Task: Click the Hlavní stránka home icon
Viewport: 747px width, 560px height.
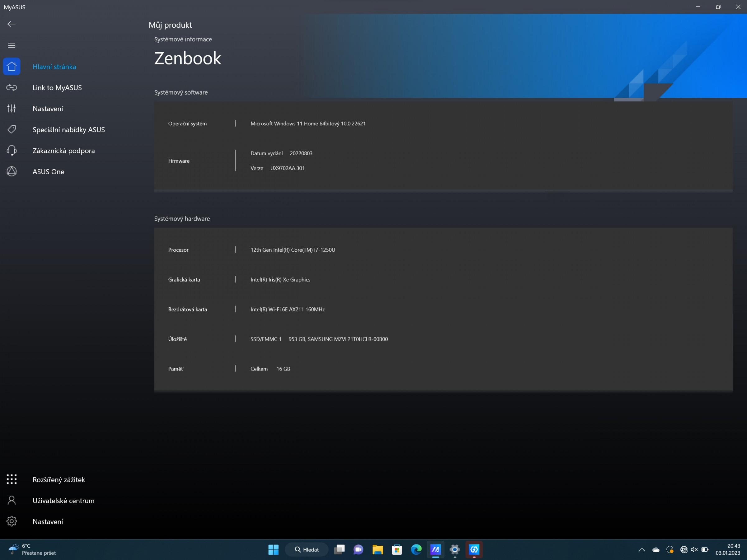Action: 12,67
